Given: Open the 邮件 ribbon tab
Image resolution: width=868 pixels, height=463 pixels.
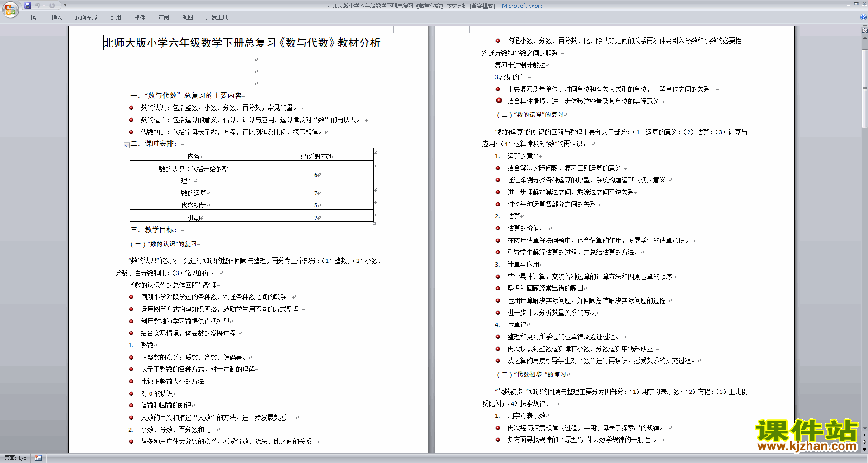Looking at the screenshot, I should pyautogui.click(x=140, y=18).
